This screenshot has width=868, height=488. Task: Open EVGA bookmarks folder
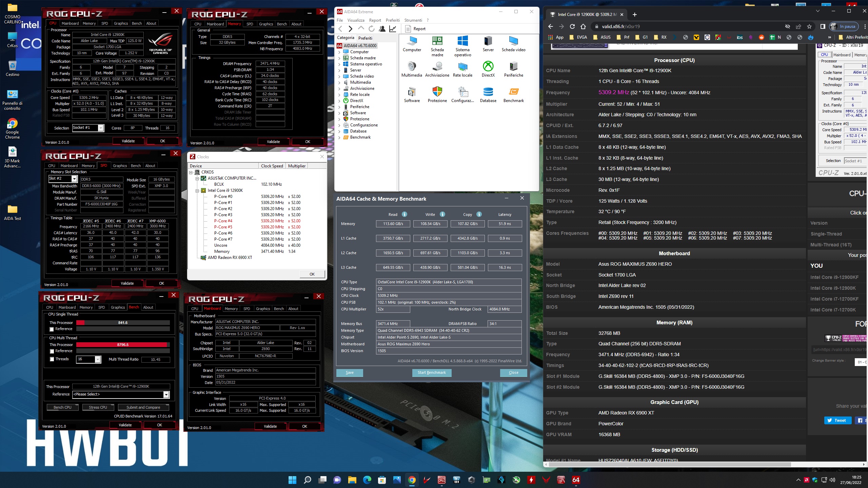(578, 37)
